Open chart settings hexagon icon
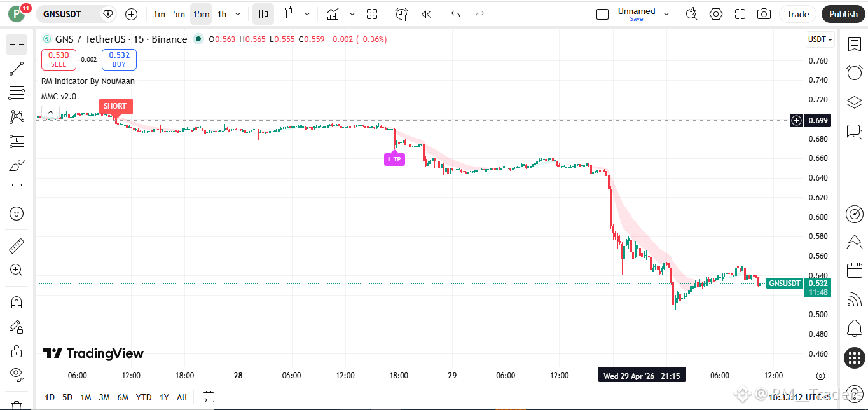Viewport: 868px width, 410px height. [x=716, y=14]
